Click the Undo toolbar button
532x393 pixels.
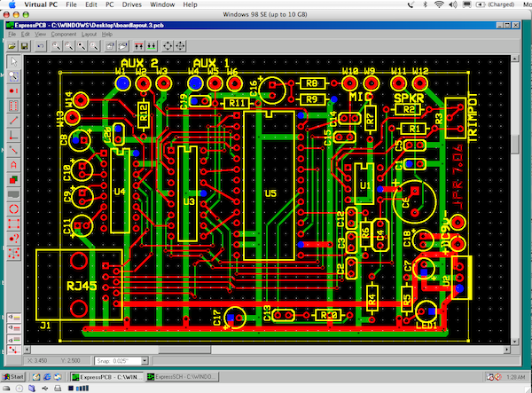(39, 43)
